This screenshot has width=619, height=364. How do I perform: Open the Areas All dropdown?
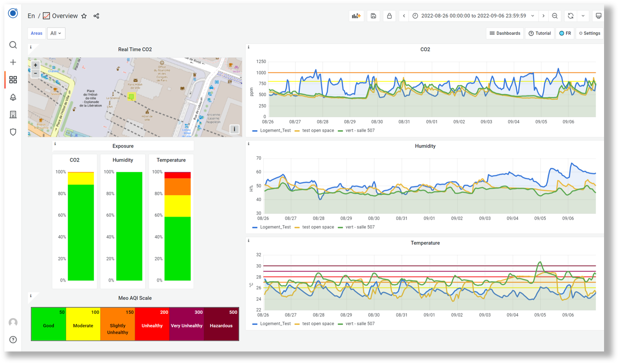(x=55, y=33)
